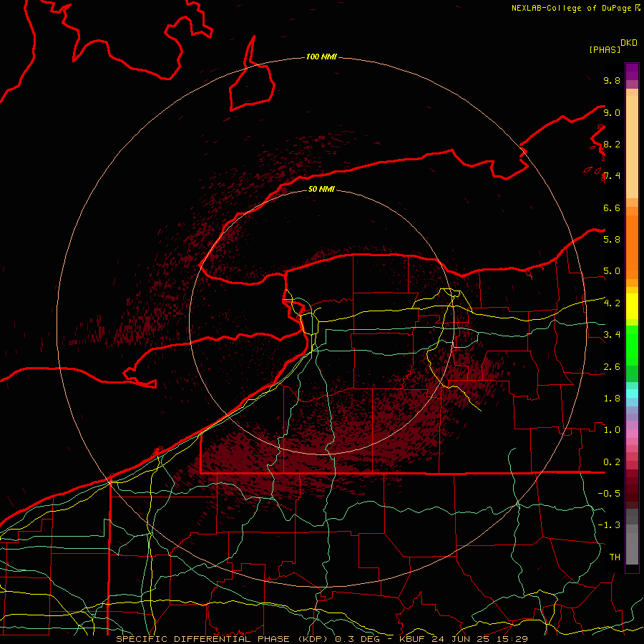Click the 9.0 scale value
Viewport: 644px width, 644px height.
612,112
